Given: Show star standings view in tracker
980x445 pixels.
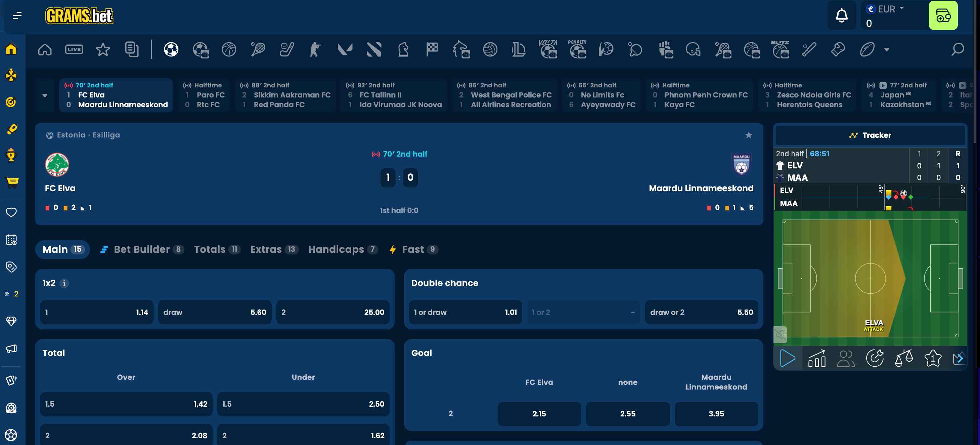Looking at the screenshot, I should point(933,358).
